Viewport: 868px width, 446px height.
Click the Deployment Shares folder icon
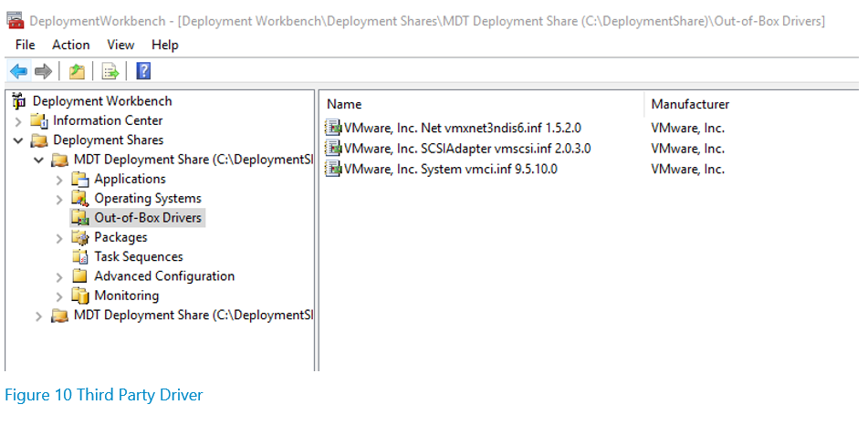38,140
